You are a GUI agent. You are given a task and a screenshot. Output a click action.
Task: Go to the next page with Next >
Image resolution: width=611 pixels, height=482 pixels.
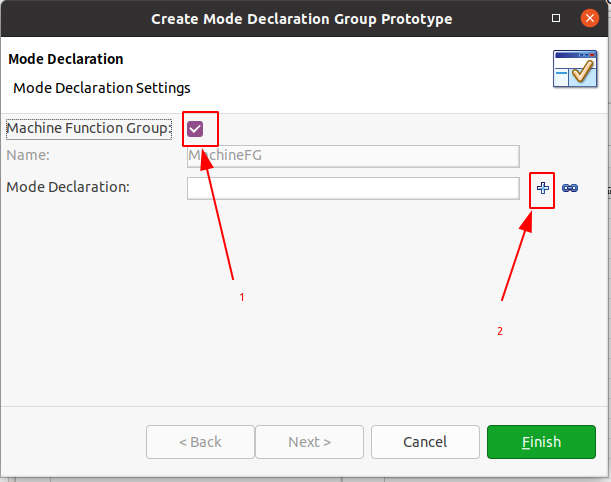[309, 442]
